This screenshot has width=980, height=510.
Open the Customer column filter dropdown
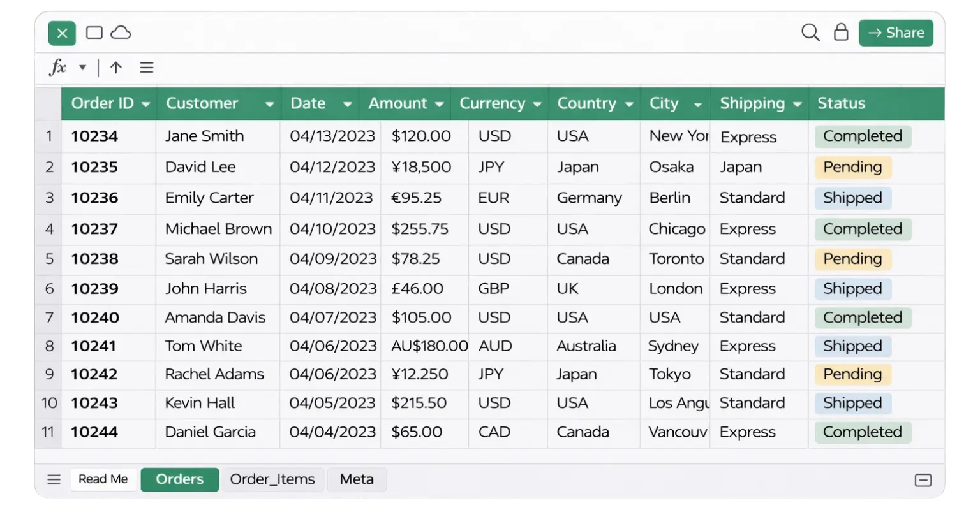(x=270, y=103)
